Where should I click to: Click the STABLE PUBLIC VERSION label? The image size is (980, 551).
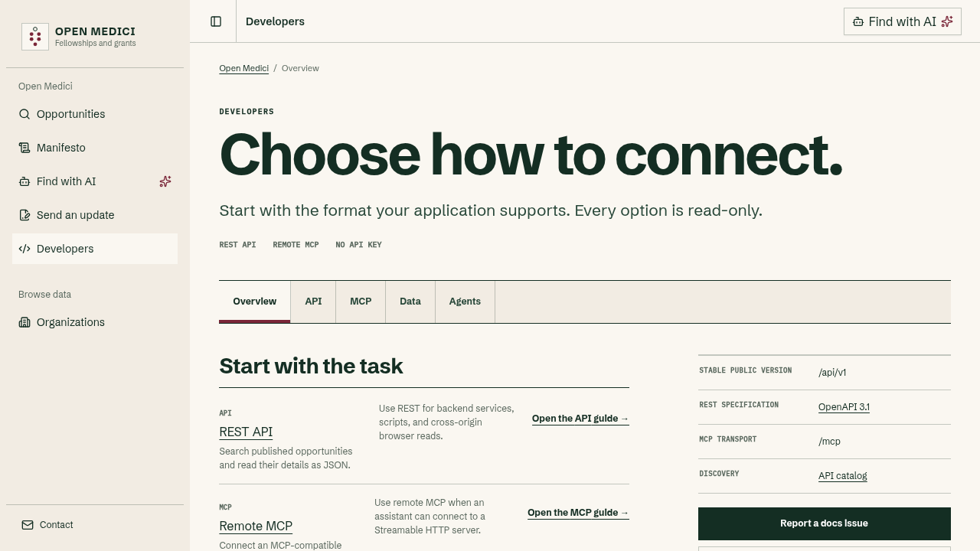point(745,370)
